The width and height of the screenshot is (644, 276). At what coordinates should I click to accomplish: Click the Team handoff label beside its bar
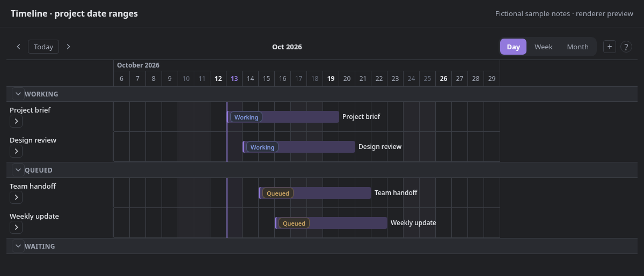396,192
